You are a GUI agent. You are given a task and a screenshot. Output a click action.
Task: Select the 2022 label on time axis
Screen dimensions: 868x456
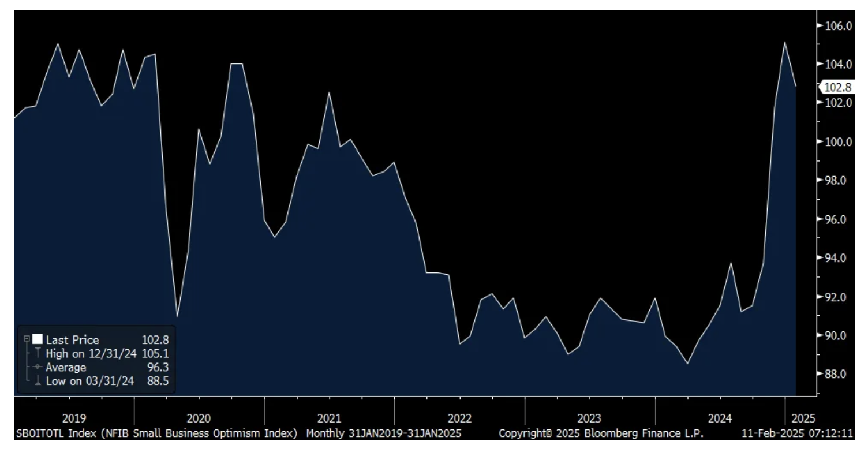coord(459,418)
